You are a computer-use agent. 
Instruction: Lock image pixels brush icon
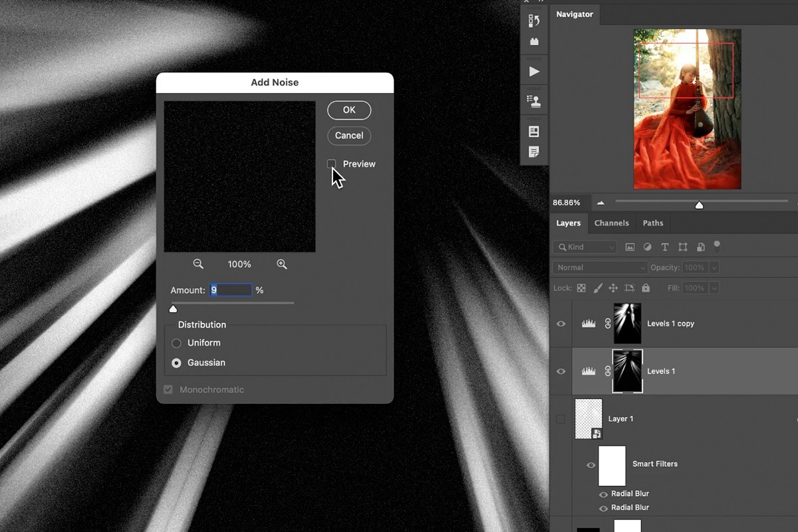coord(597,288)
